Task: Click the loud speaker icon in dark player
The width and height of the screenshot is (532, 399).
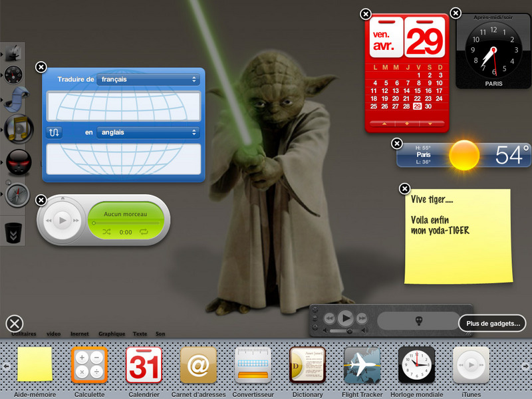Action: tap(364, 331)
